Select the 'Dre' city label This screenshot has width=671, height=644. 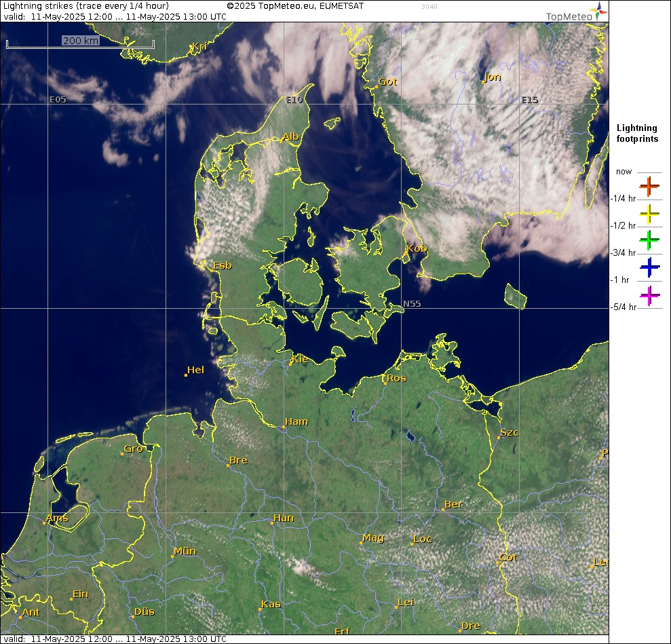point(471,626)
